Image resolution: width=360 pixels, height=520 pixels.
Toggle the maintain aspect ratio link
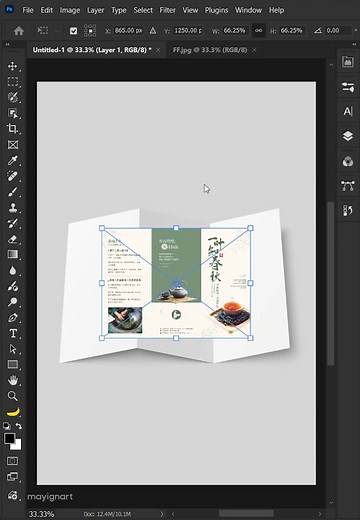coord(258,31)
